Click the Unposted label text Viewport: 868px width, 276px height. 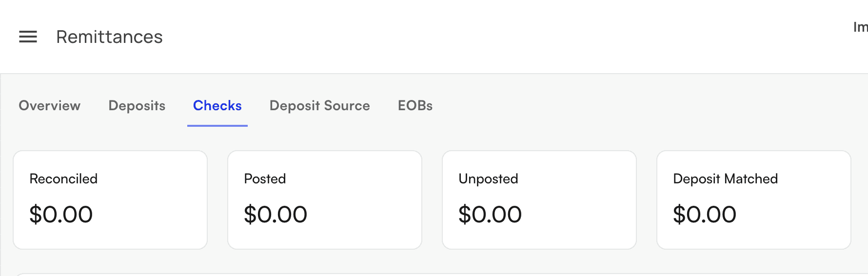[x=488, y=179]
